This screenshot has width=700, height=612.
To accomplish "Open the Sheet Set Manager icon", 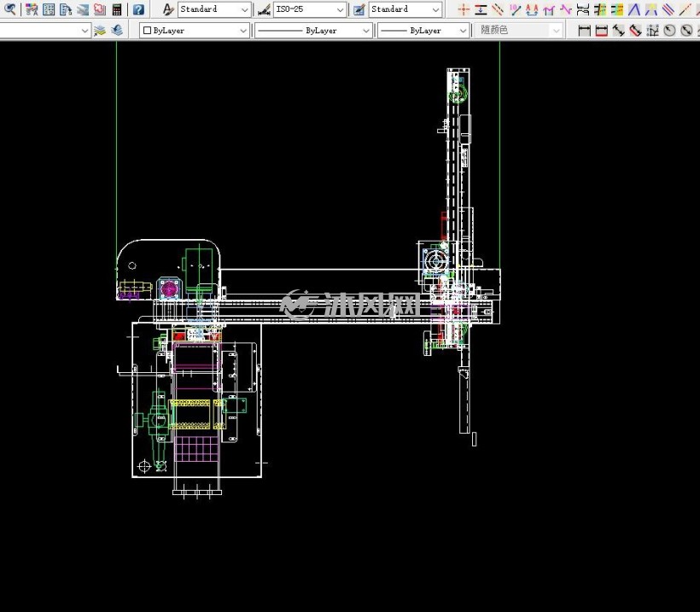I will click(x=83, y=9).
